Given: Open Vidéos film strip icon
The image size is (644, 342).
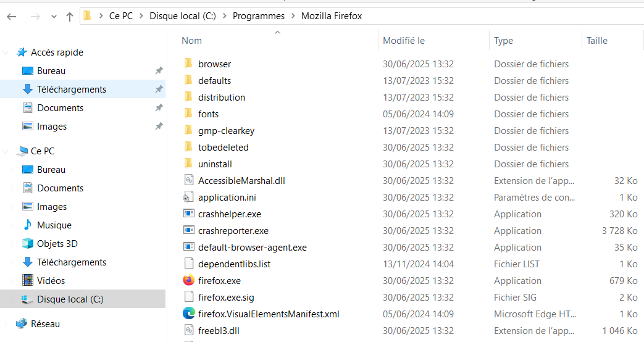Looking at the screenshot, I should click(28, 280).
